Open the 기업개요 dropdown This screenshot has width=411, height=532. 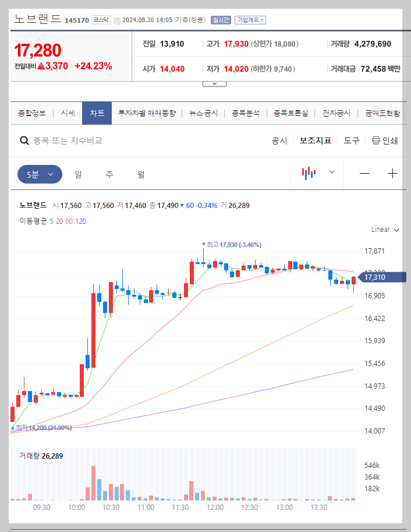pos(251,19)
